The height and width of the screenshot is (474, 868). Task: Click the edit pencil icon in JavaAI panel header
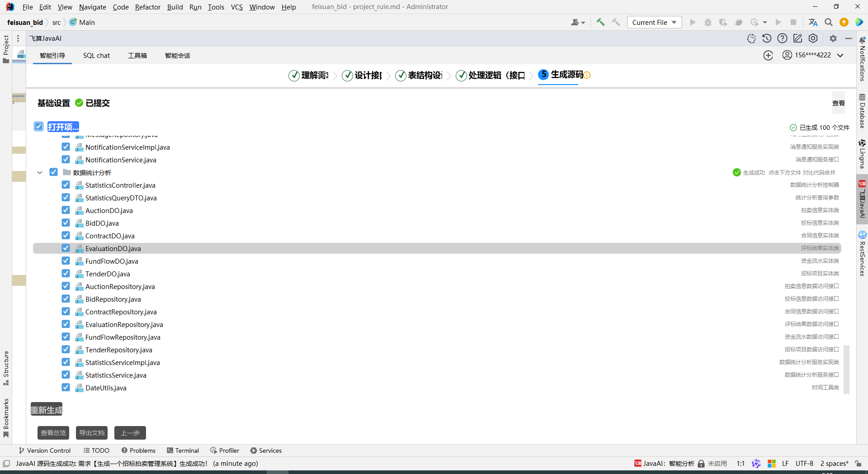[797, 38]
